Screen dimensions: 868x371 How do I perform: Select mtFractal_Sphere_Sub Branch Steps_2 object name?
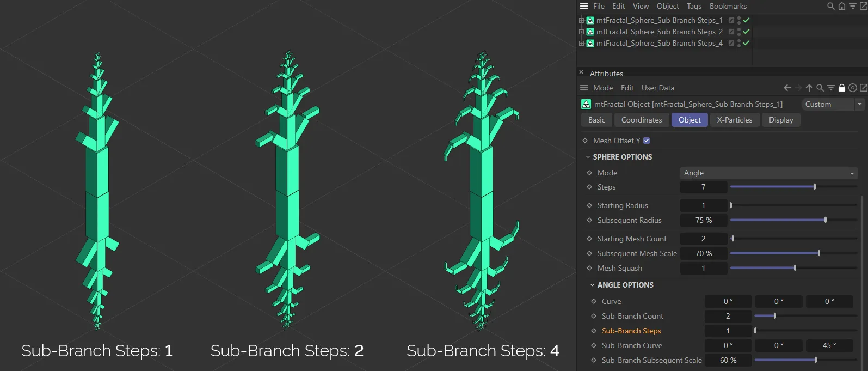pyautogui.click(x=660, y=32)
